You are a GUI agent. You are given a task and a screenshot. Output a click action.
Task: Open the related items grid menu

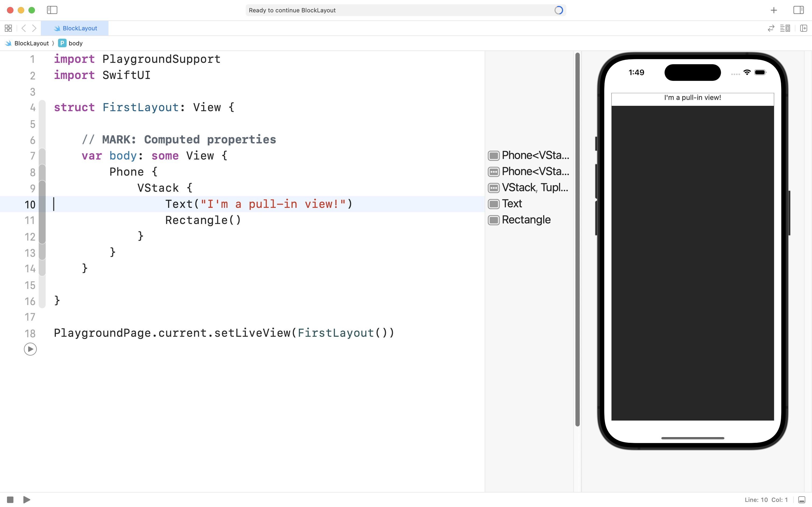[x=8, y=28]
